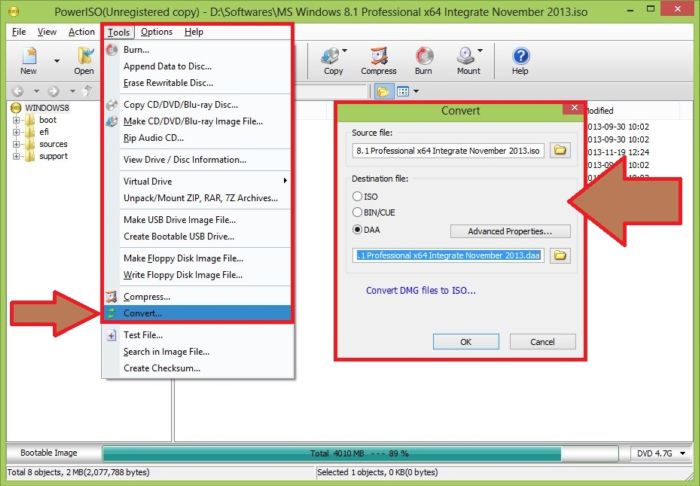Click the Open toolbar icon
The width and height of the screenshot is (700, 486).
84,60
